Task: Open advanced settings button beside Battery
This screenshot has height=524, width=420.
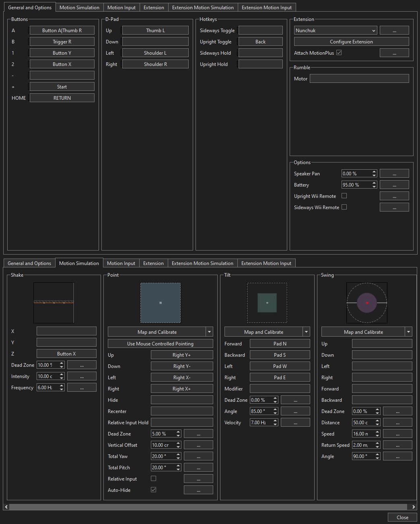Action: [x=394, y=185]
